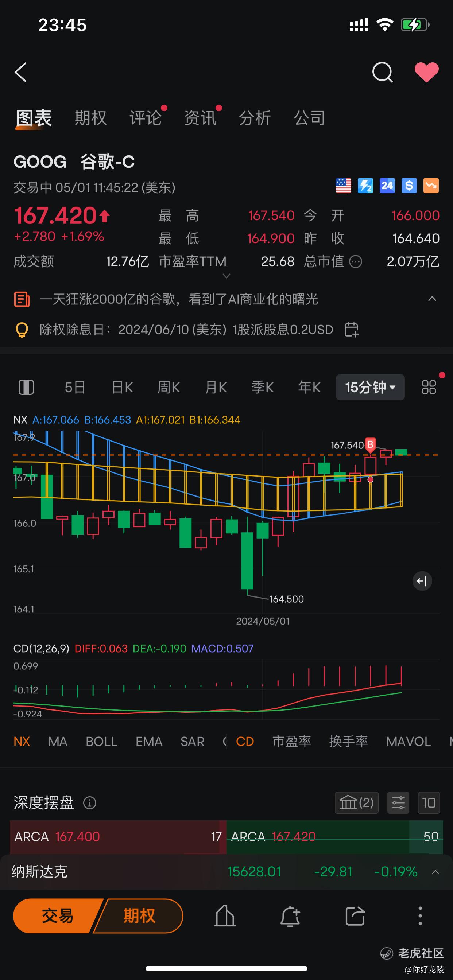
Task: Select the SAR main indicator
Action: [x=193, y=741]
